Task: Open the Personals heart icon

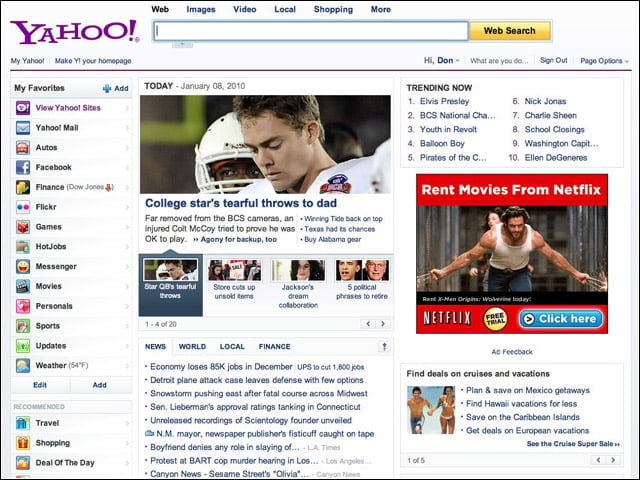Action: click(x=23, y=306)
